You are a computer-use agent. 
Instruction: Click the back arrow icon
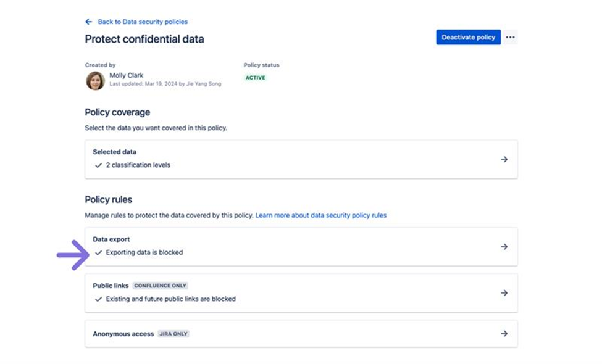pyautogui.click(x=89, y=22)
